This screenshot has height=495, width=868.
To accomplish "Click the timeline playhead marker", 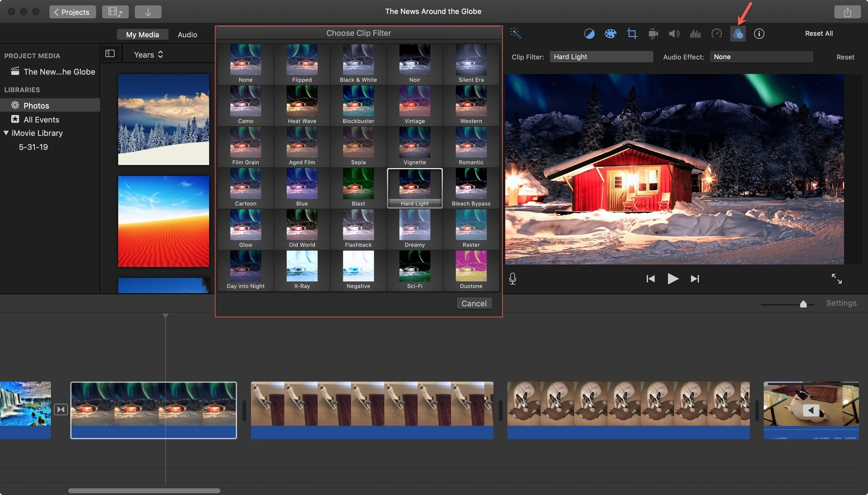I will pos(165,316).
